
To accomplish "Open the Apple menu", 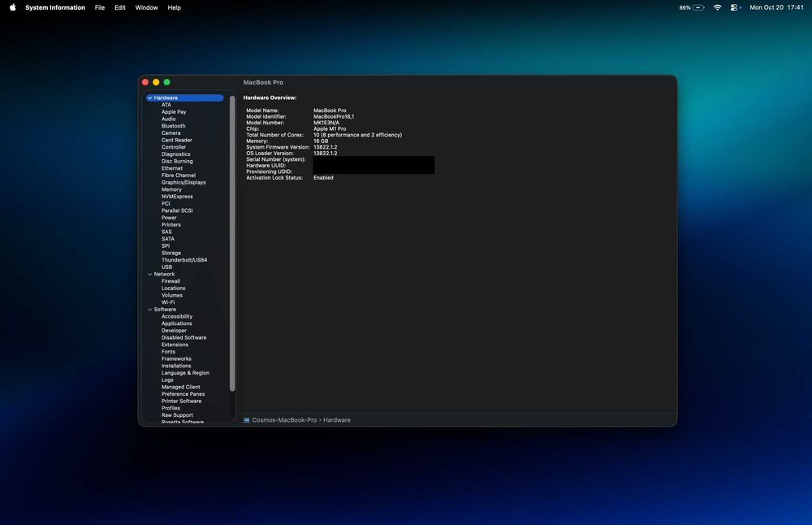I will pos(12,7).
